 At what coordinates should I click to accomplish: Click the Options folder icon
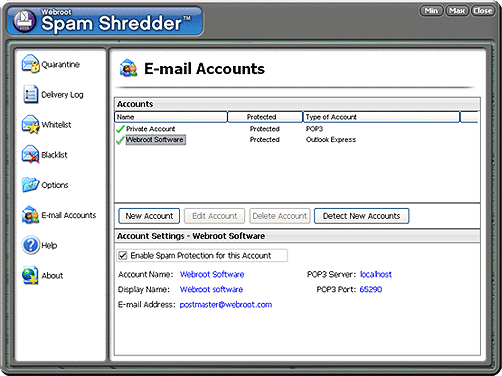coord(30,184)
